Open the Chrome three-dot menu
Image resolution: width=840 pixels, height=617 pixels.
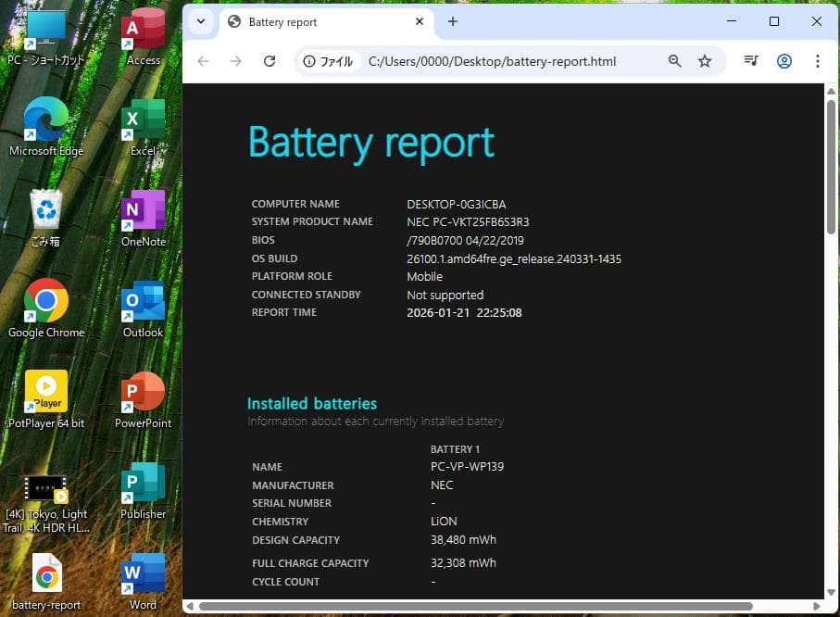[x=818, y=61]
